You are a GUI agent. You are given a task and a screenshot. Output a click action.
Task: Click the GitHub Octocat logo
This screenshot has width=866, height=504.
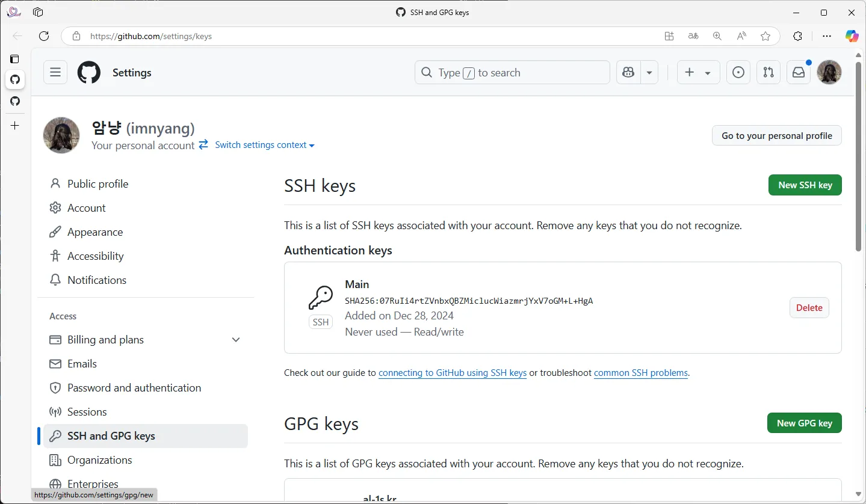89,72
